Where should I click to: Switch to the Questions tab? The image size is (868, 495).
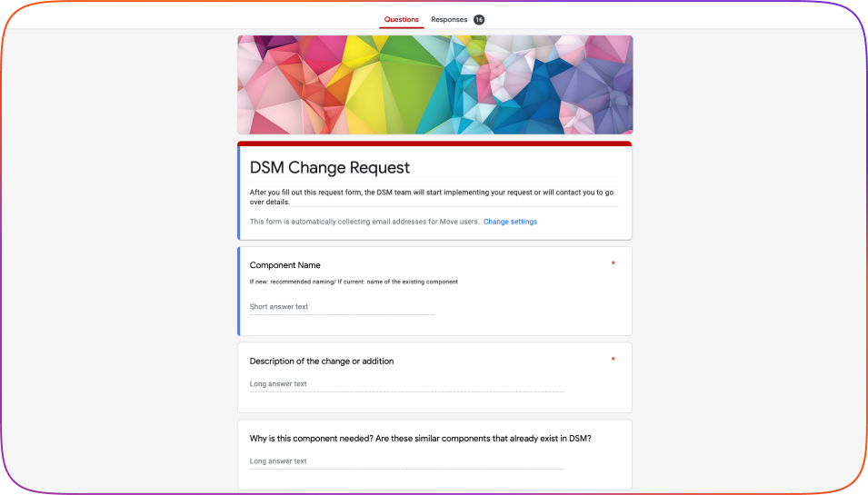click(401, 19)
